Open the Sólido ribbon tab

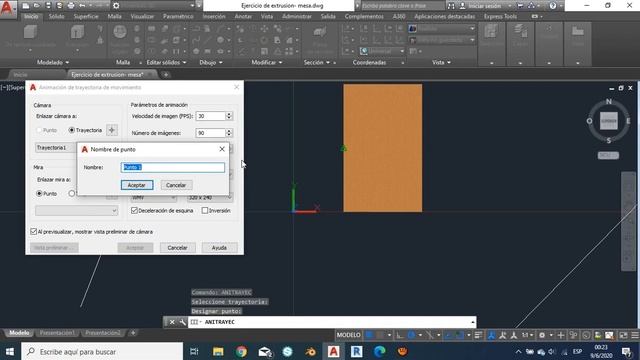56,16
